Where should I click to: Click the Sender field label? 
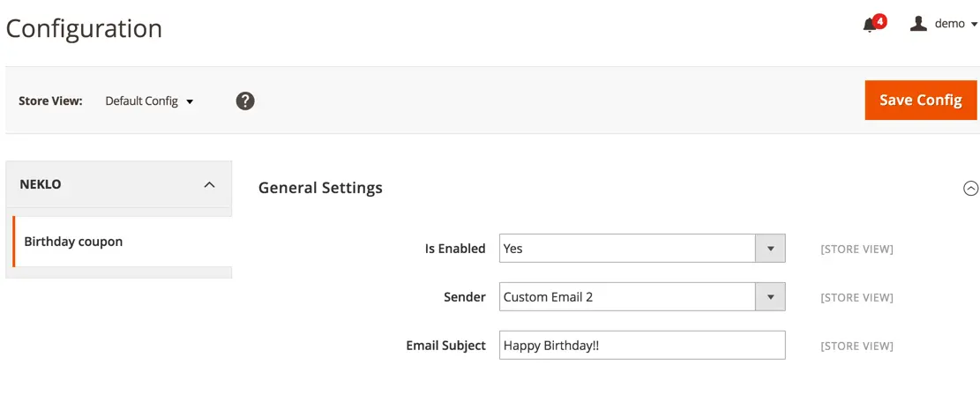coord(464,297)
